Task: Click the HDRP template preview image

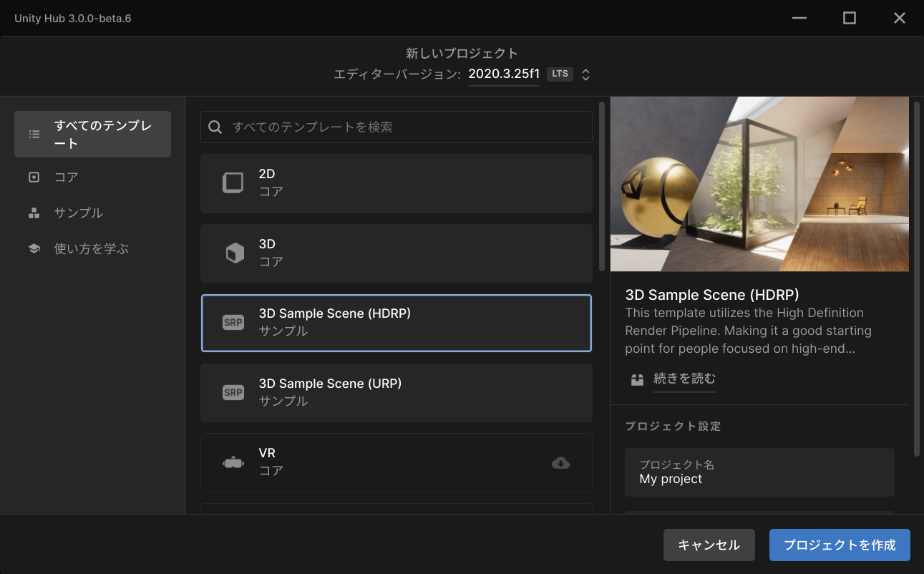Action: click(x=759, y=184)
